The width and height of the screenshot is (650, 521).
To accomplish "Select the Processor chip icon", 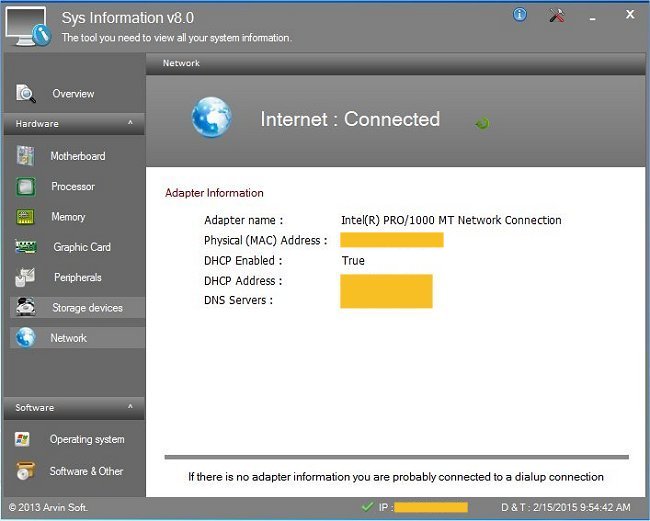I will (x=26, y=187).
